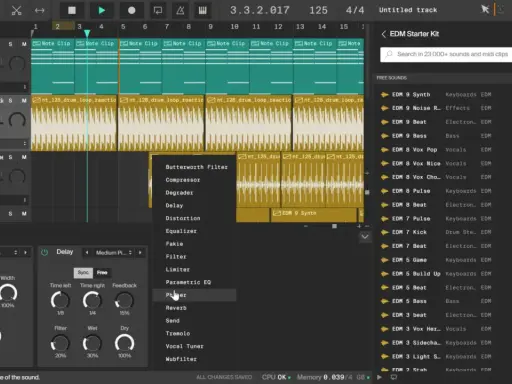
Task: Preview the EDM 5 Game sound icon
Action: coord(385,260)
